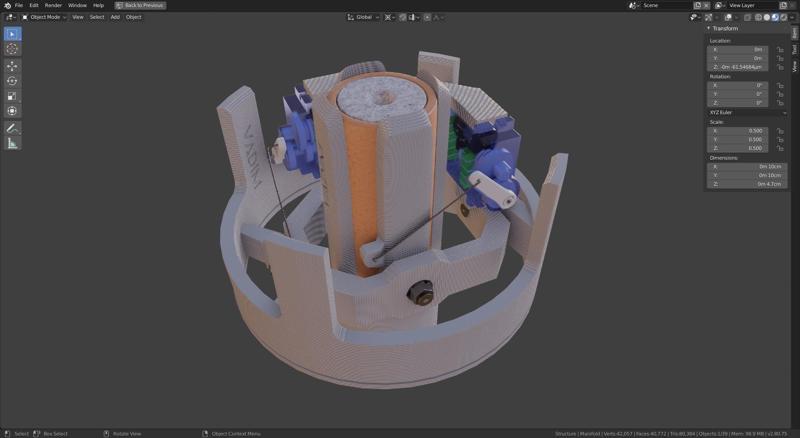Click the Scale X field

[738, 131]
